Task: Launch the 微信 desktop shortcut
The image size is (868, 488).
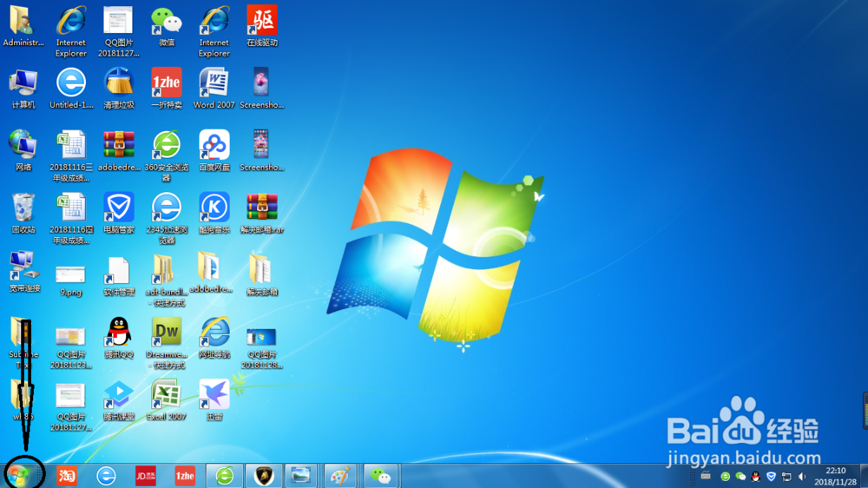Action: tap(166, 26)
